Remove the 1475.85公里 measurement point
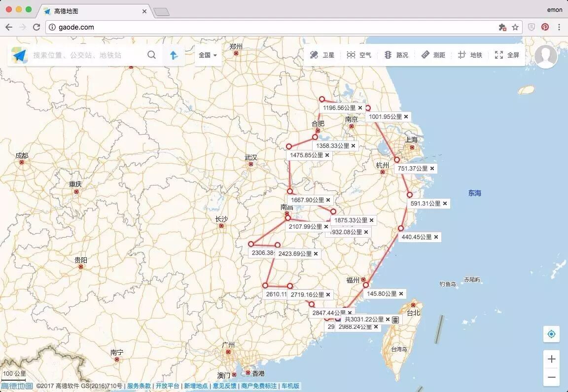This screenshot has height=392, width=568. coord(327,155)
